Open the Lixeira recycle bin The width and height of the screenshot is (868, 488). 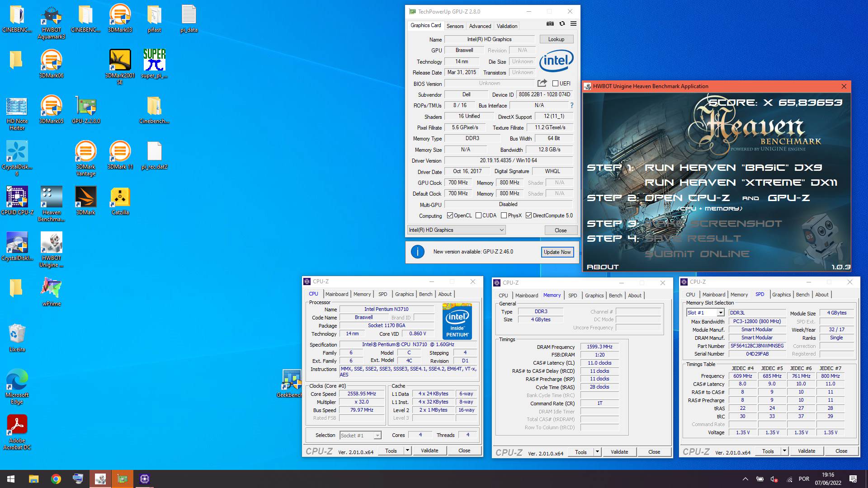[x=17, y=338]
